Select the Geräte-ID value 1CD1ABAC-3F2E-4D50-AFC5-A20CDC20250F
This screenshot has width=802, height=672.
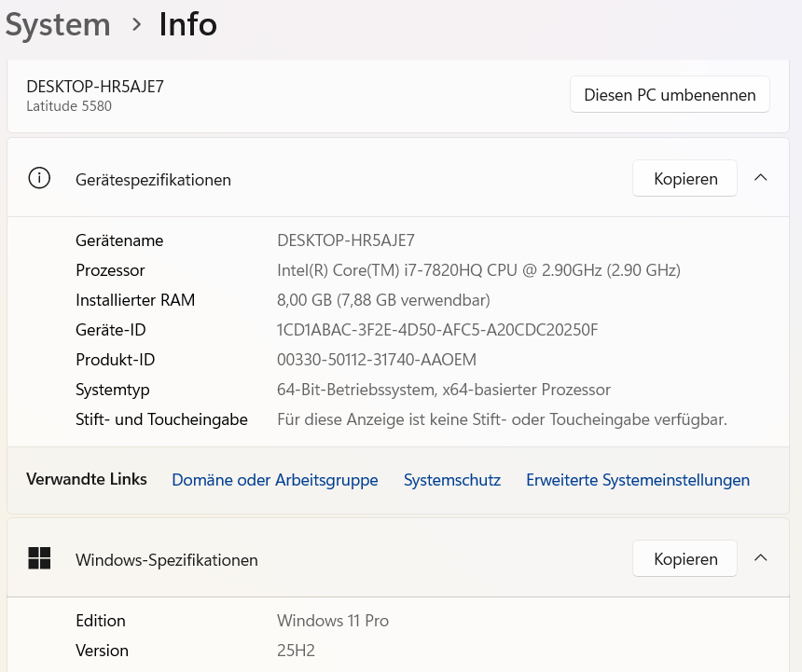437,330
